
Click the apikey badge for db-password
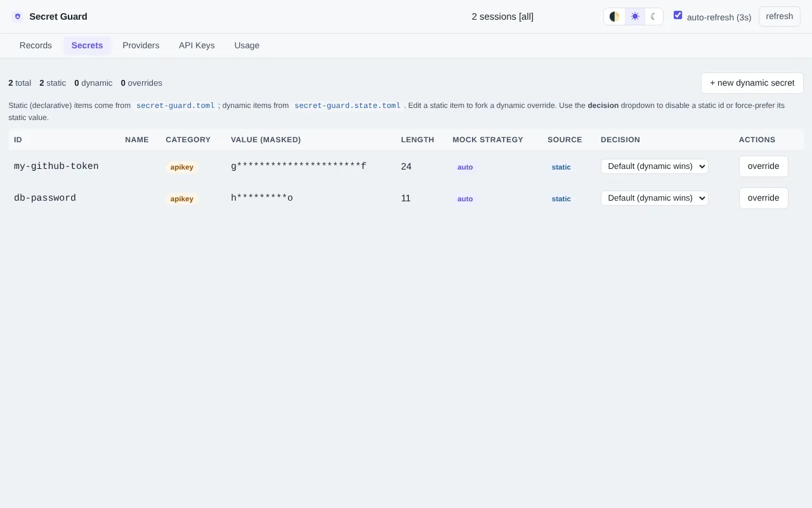pyautogui.click(x=182, y=199)
